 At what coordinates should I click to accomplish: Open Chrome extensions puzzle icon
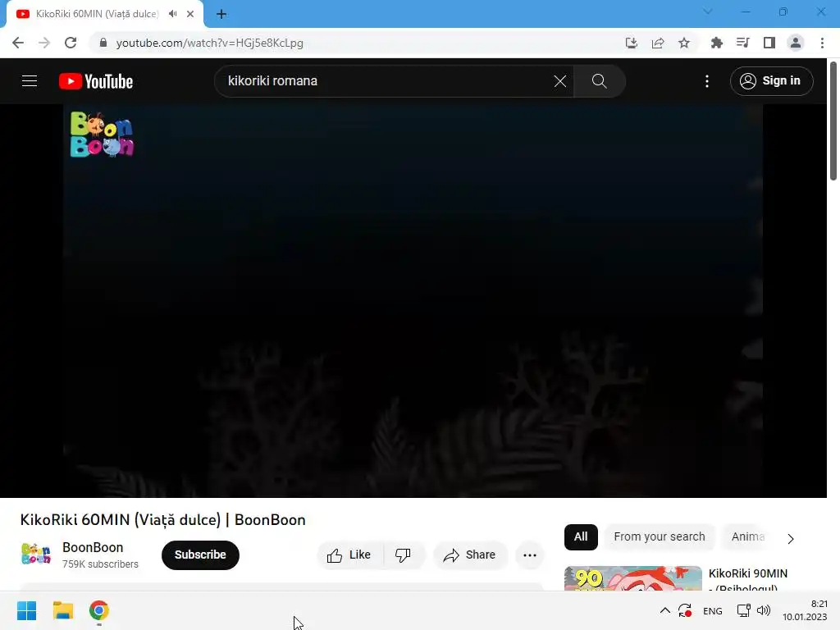(716, 43)
